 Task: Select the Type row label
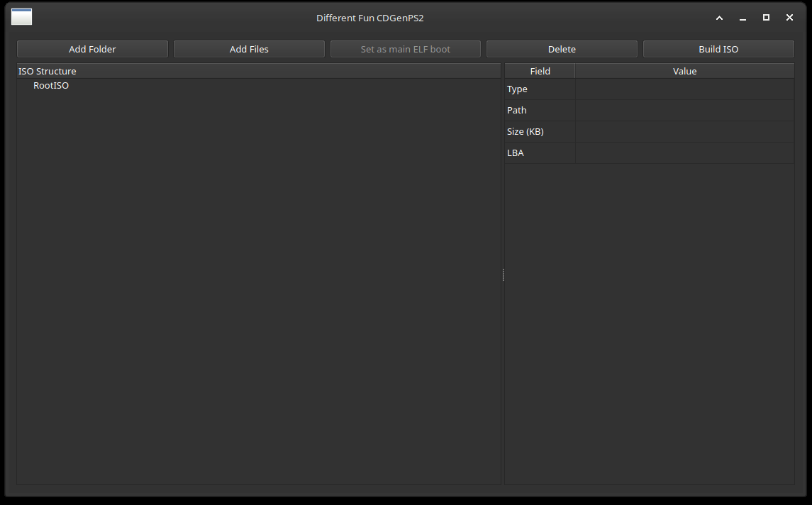pos(540,89)
